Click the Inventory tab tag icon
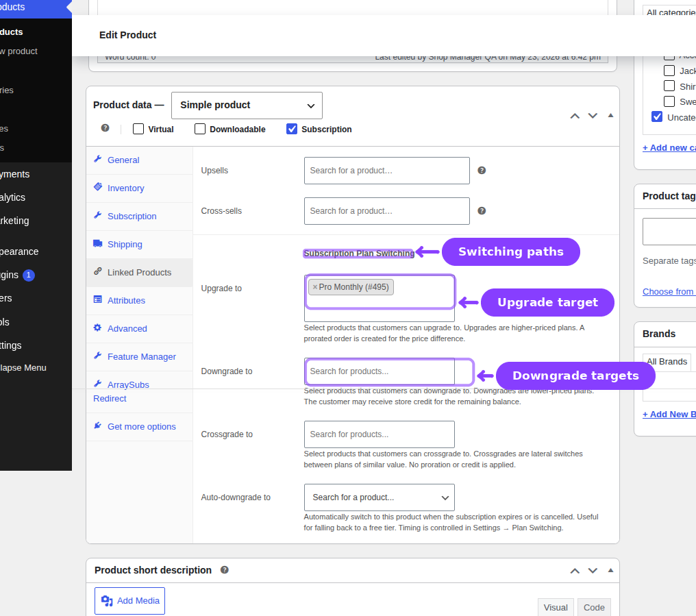This screenshot has height=616, width=696. [x=98, y=187]
